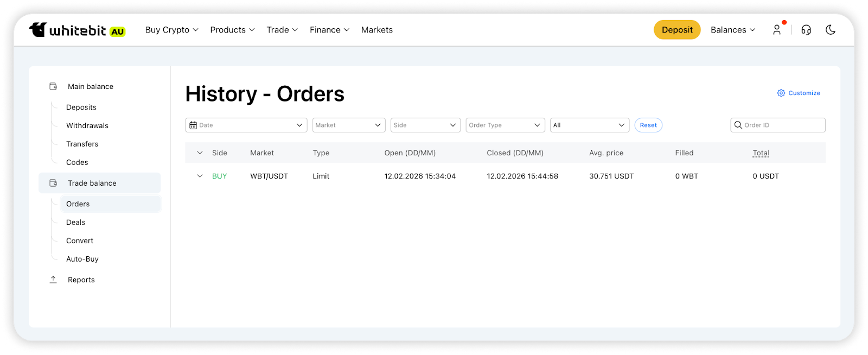This screenshot has height=355, width=868.
Task: Select Deals in the sidebar
Action: 76,222
